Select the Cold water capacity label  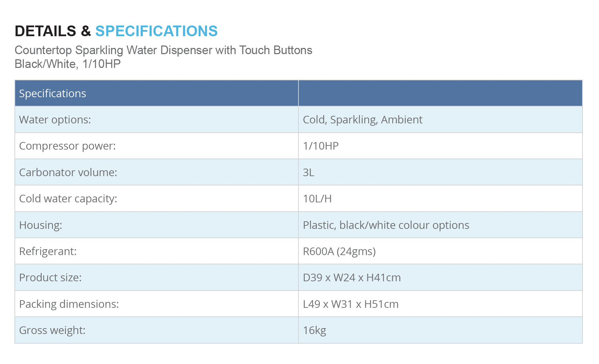[x=68, y=199]
